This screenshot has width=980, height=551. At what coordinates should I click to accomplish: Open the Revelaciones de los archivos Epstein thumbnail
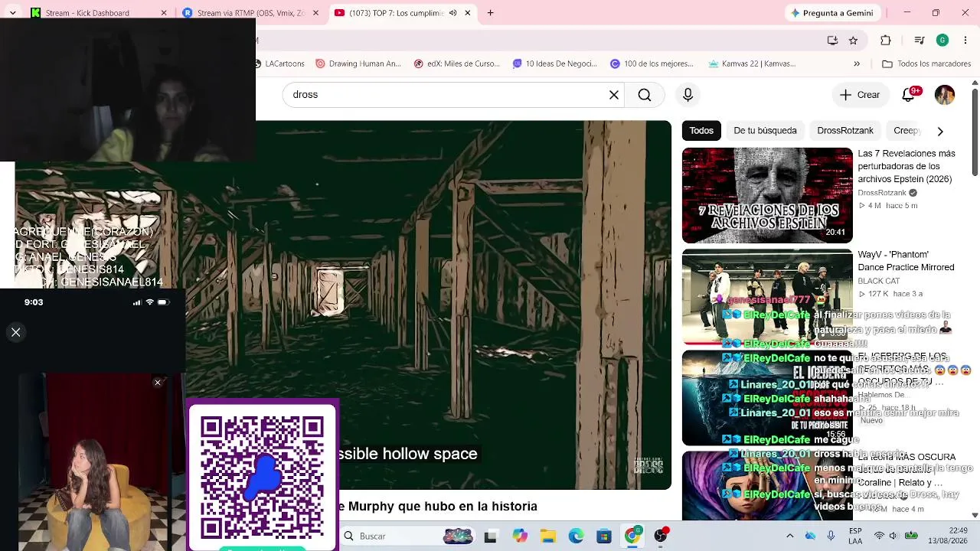coord(767,195)
